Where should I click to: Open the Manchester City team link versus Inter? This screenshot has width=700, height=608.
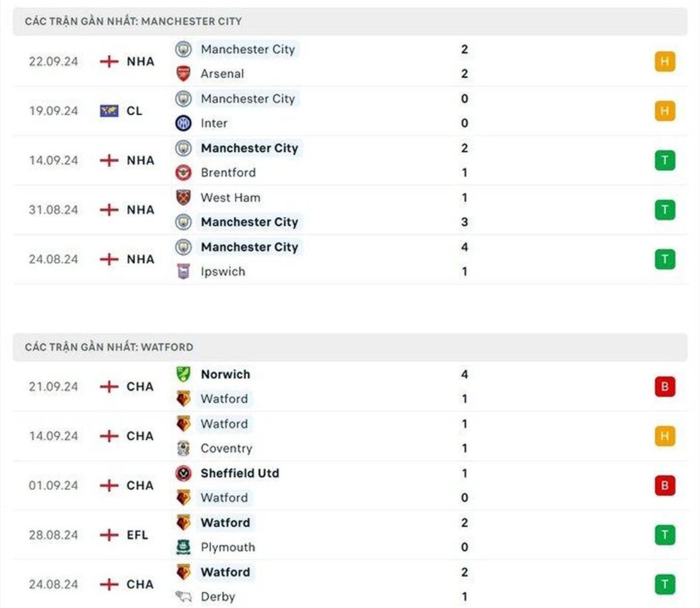point(248,98)
